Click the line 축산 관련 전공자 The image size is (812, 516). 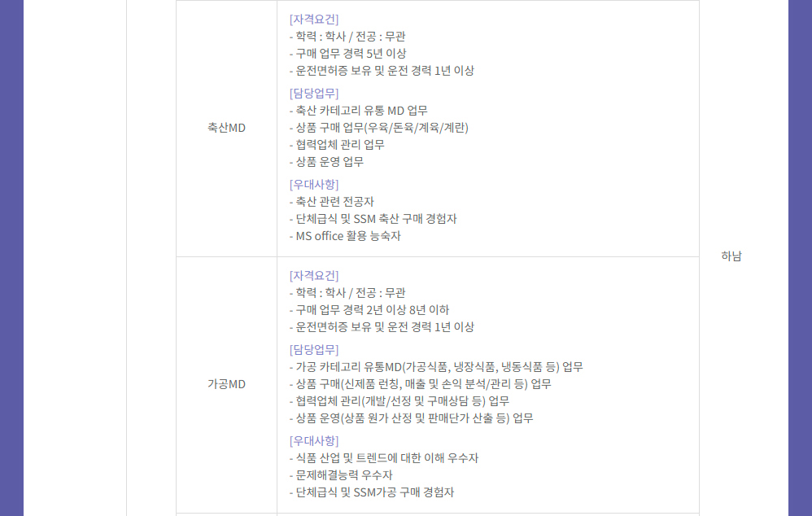pyautogui.click(x=331, y=202)
